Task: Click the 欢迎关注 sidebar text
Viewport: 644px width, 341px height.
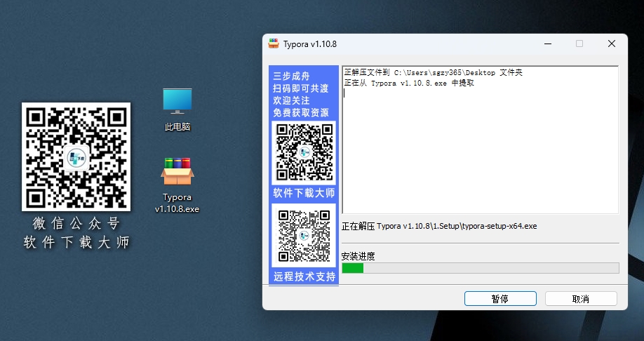Action: pos(291,100)
